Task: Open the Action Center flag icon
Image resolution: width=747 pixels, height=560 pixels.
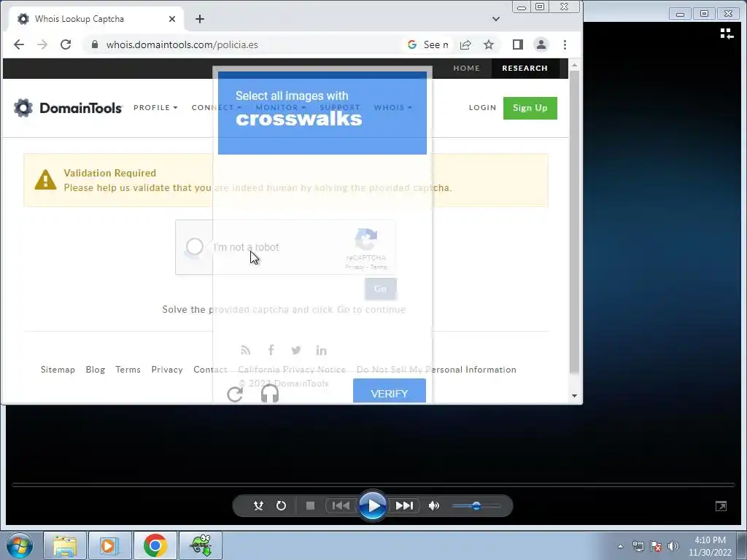Action: 656,546
